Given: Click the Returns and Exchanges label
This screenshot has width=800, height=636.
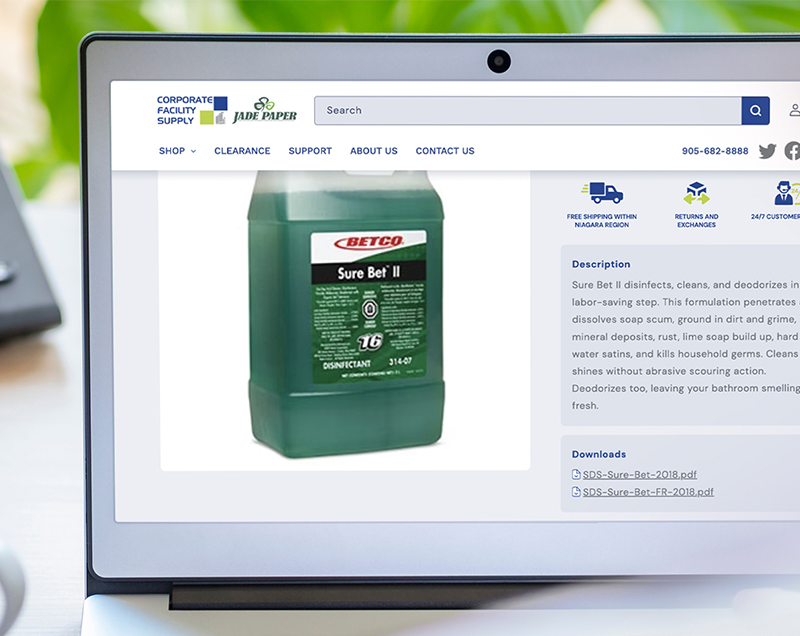Looking at the screenshot, I should point(696,220).
